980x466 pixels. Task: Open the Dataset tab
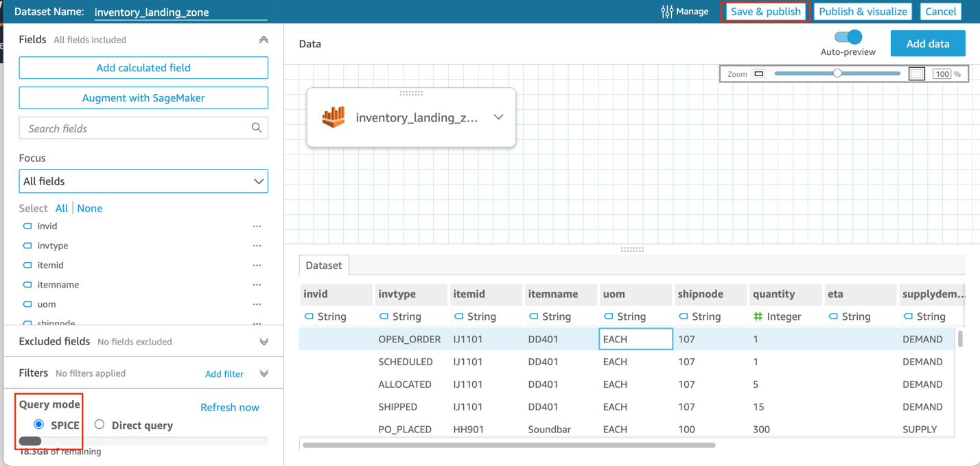point(324,265)
